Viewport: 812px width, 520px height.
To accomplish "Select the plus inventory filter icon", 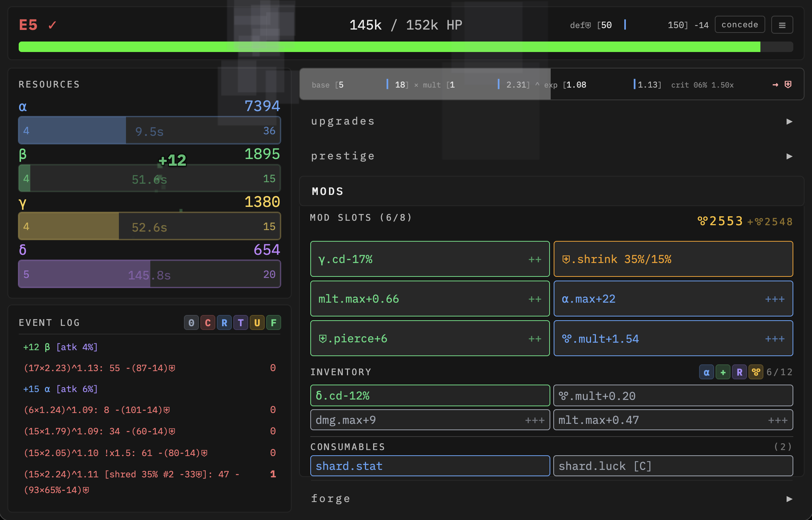I will tap(723, 372).
